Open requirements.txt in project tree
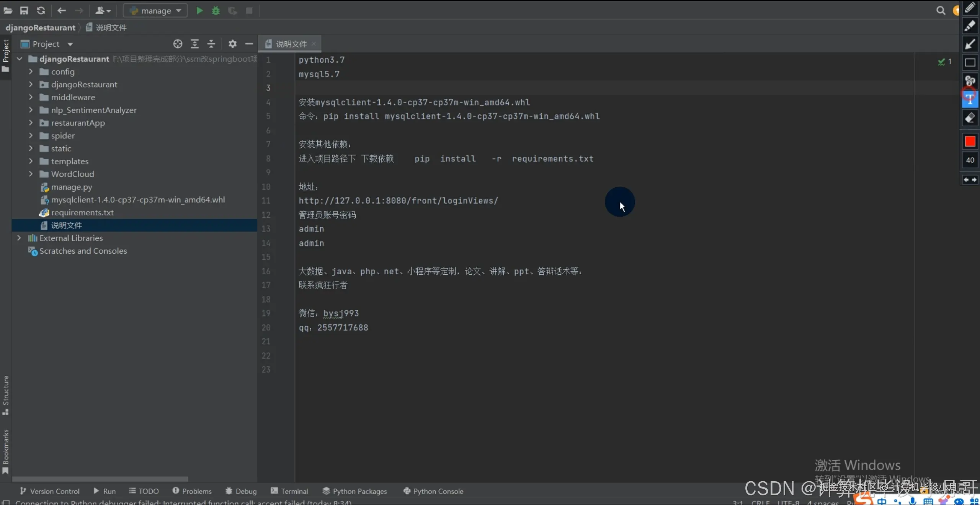This screenshot has height=505, width=980. tap(82, 213)
